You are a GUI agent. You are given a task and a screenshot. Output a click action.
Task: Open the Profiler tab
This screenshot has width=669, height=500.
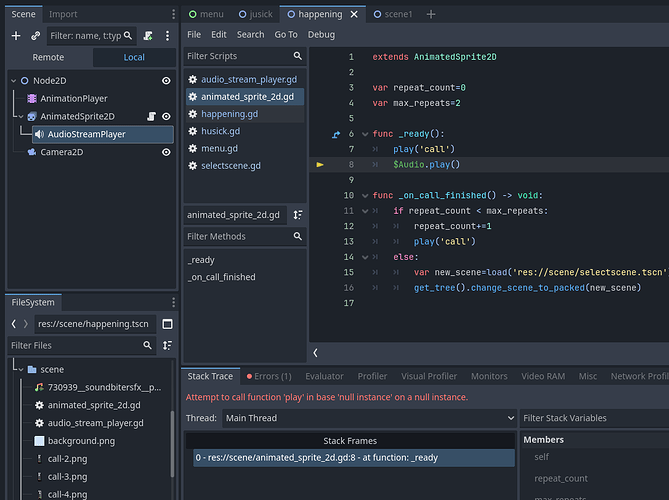(372, 376)
